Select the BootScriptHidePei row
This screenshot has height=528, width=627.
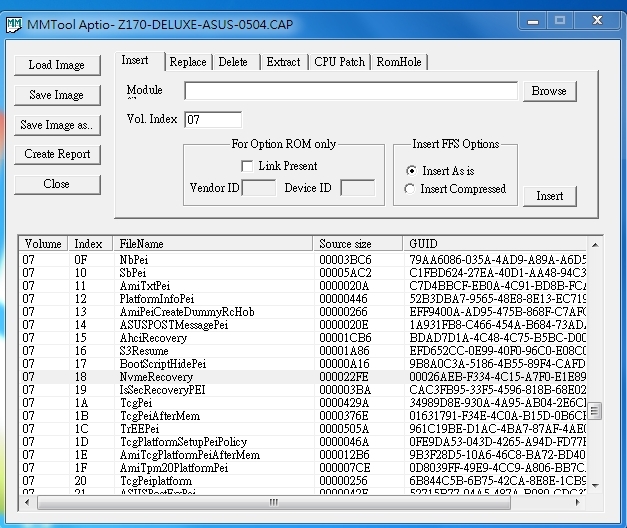(x=303, y=364)
